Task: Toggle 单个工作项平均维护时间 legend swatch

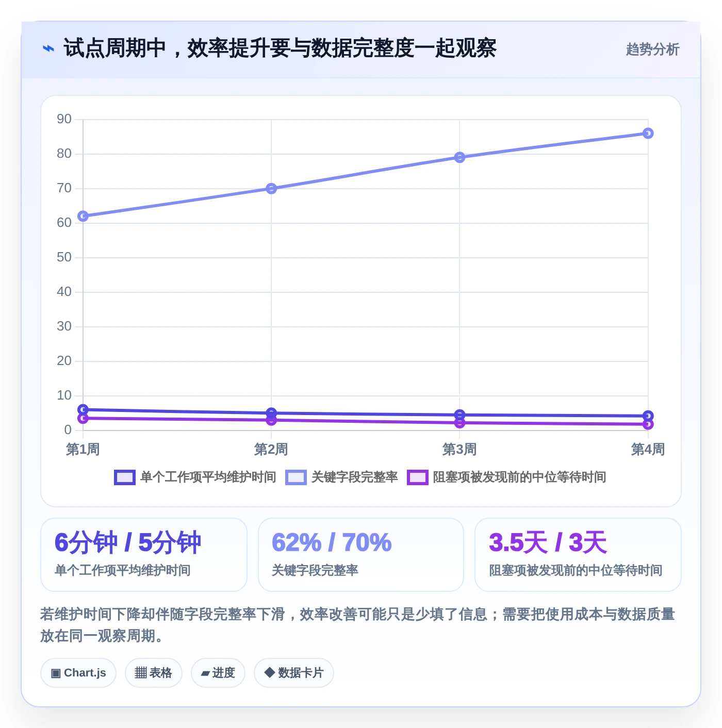Action: pyautogui.click(x=125, y=477)
